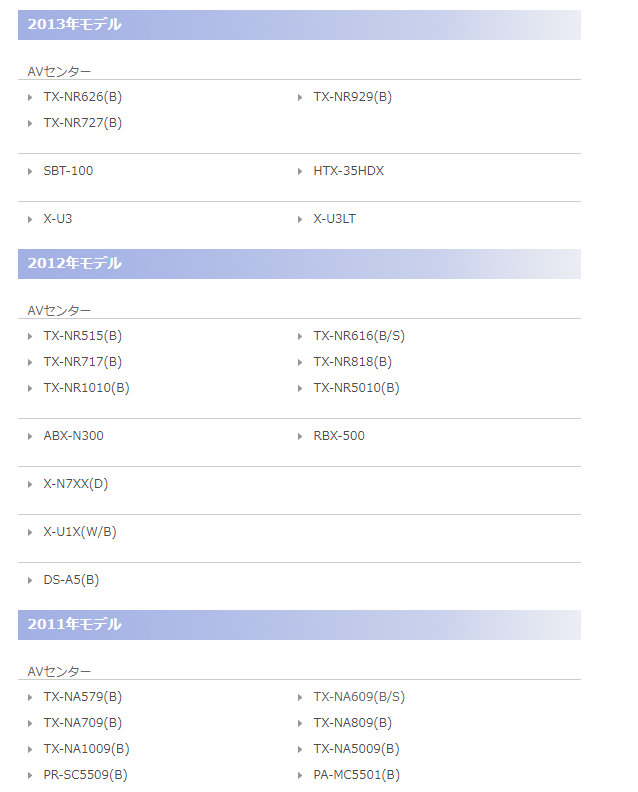Screen dimensions: 638x792
Task: Select the PA-MC5501(B) link
Action: [356, 775]
